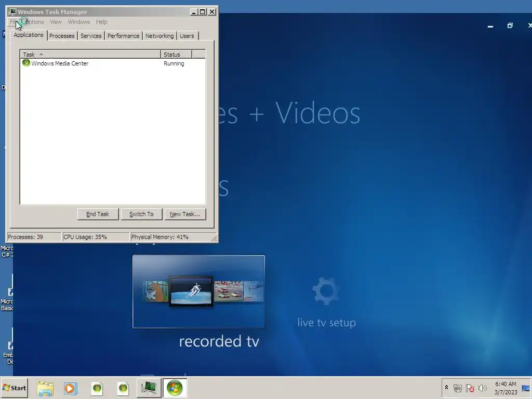Click the Physical Memory: 41% status entry
Viewport: 532px width, 399px height.
point(170,237)
